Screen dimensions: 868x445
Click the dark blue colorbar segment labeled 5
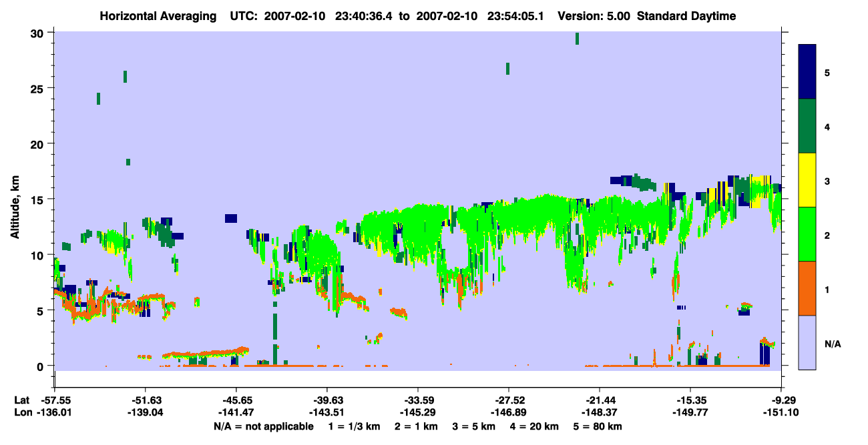coord(807,72)
